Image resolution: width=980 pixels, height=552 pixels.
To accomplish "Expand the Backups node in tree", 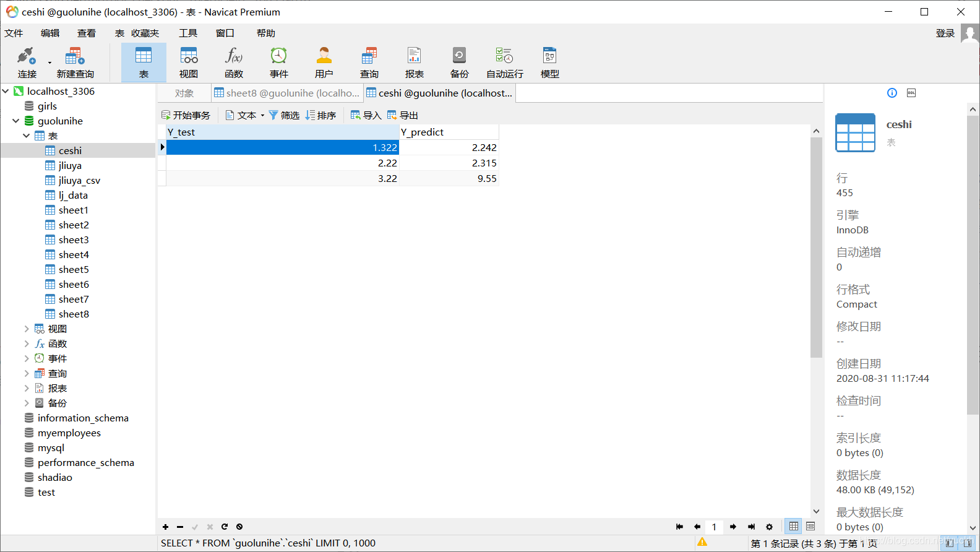I will click(x=27, y=403).
